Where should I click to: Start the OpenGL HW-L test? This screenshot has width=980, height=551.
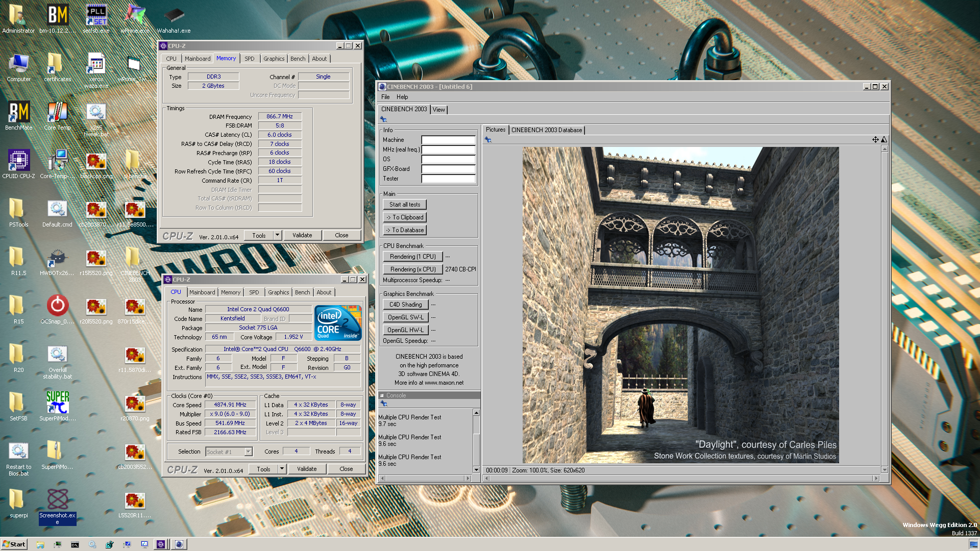406,330
